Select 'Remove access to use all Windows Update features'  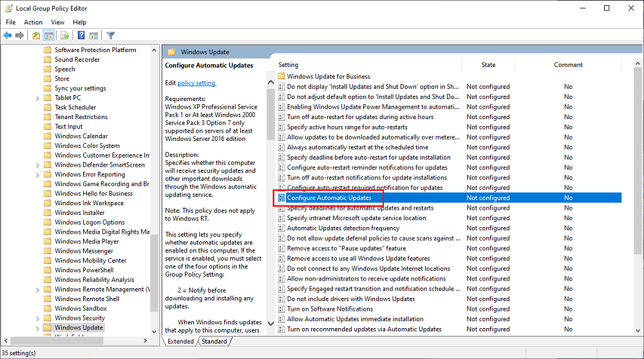point(359,259)
